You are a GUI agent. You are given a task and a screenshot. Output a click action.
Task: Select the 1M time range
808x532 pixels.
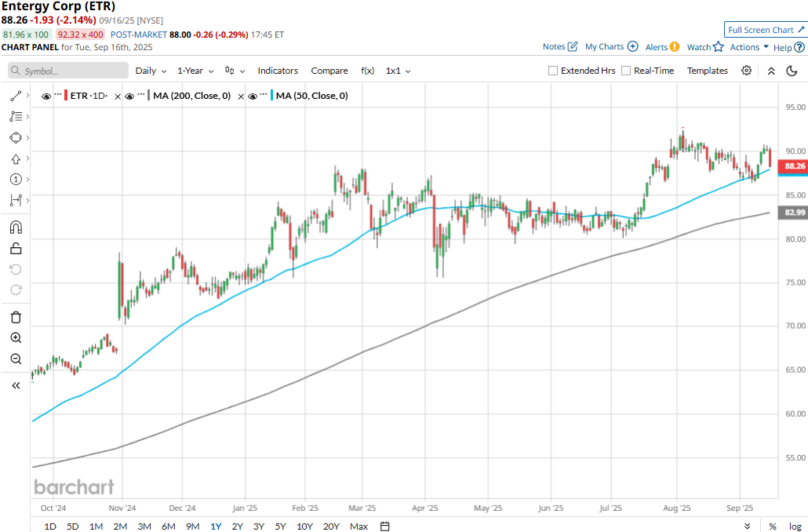[96, 527]
